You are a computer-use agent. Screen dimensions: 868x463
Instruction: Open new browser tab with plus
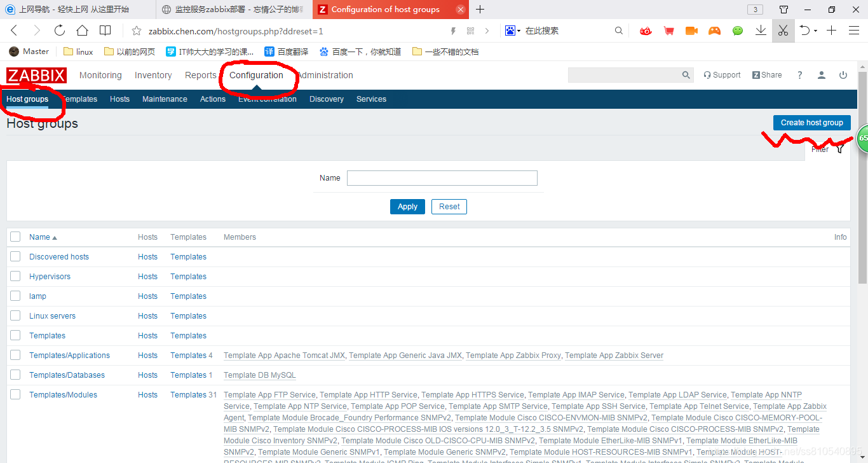click(480, 10)
